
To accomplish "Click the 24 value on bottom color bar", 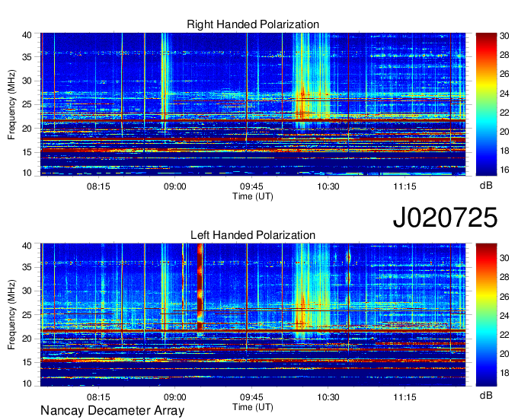I will tap(504, 316).
